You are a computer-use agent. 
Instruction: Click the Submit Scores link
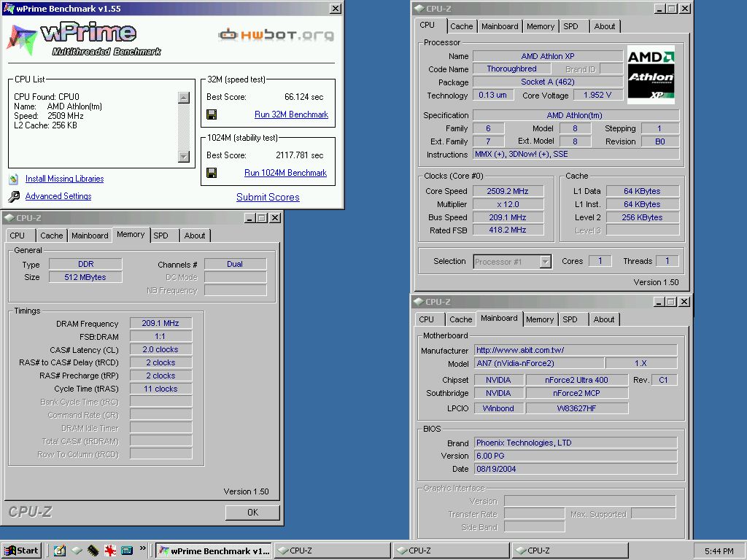[268, 197]
